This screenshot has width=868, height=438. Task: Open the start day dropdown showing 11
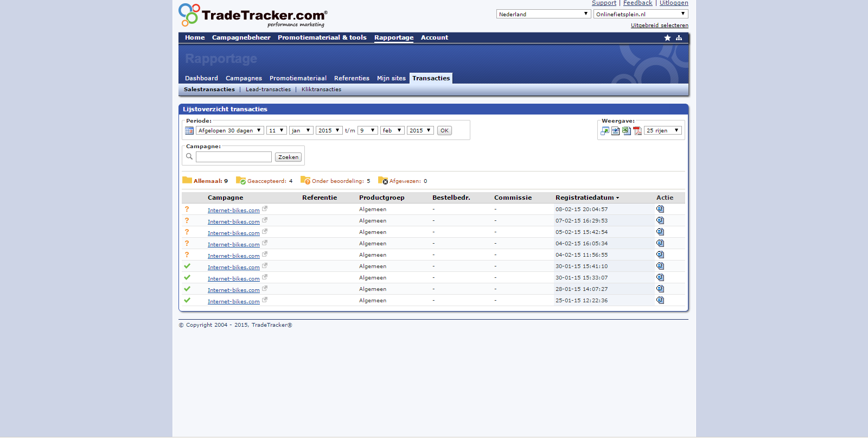[x=277, y=131]
